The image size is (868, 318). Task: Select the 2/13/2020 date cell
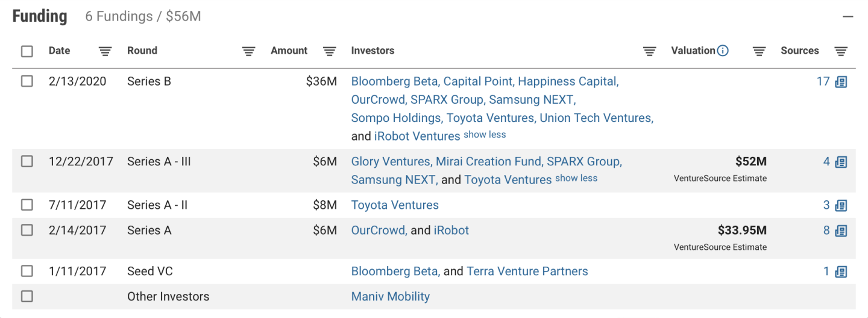78,81
